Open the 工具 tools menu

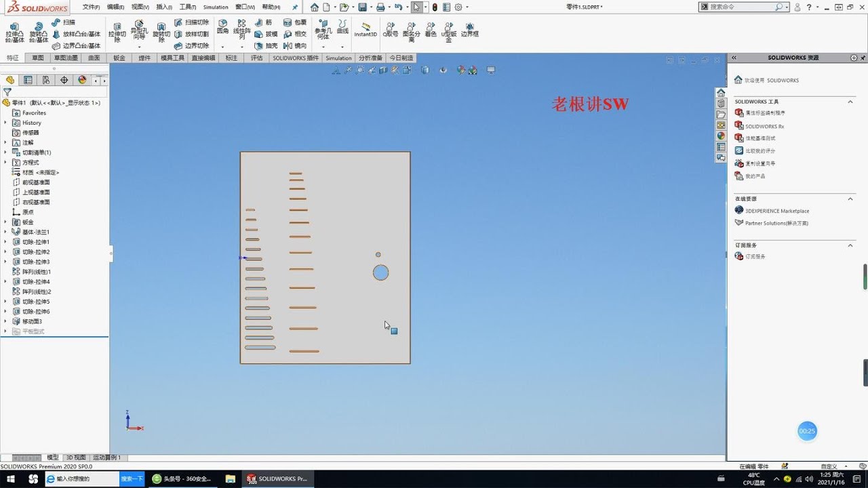click(188, 7)
